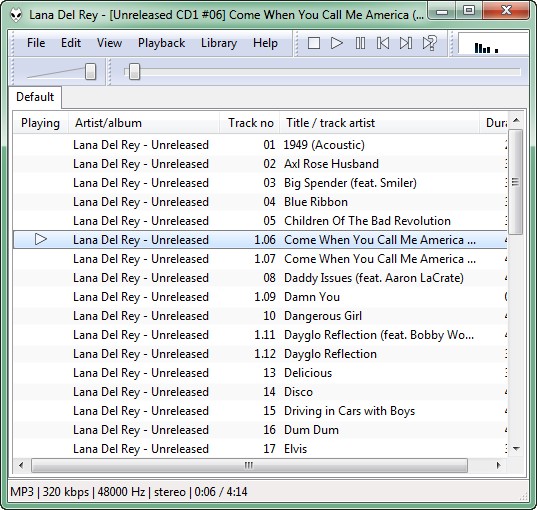Image resolution: width=537 pixels, height=510 pixels.
Task: Maximize the foobar2000 window
Action: click(x=469, y=11)
